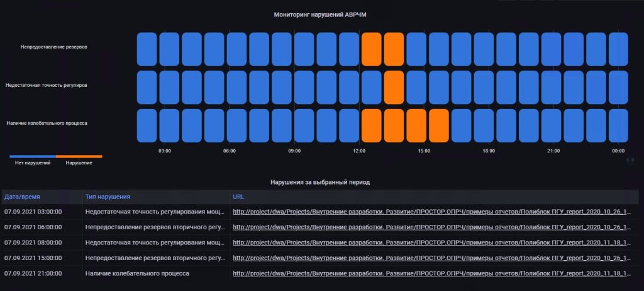Open report URL for the 03:00:00 row

434,212
